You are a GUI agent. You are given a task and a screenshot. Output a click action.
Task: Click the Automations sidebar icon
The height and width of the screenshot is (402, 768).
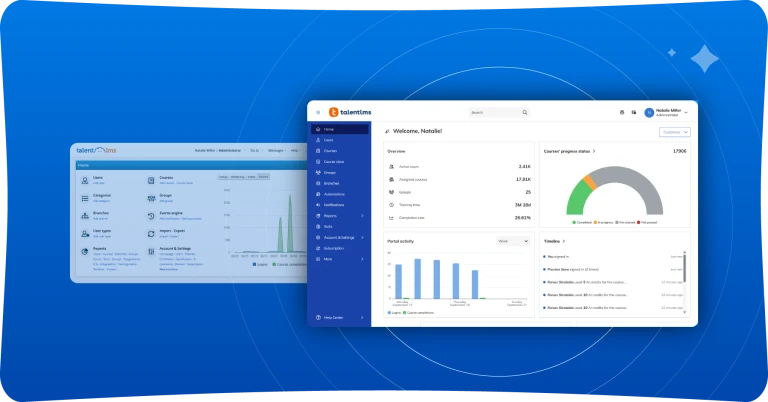[317, 194]
